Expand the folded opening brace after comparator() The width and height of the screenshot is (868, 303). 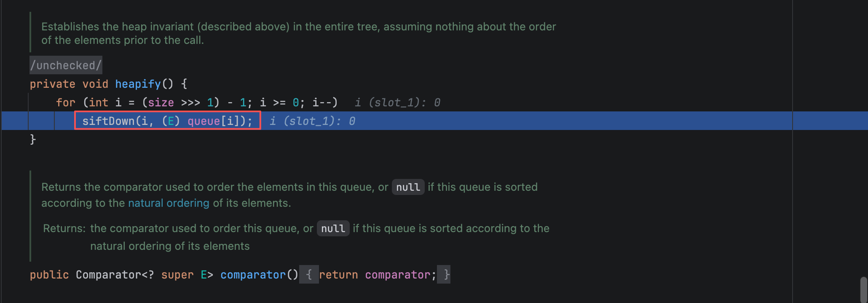pos(309,275)
